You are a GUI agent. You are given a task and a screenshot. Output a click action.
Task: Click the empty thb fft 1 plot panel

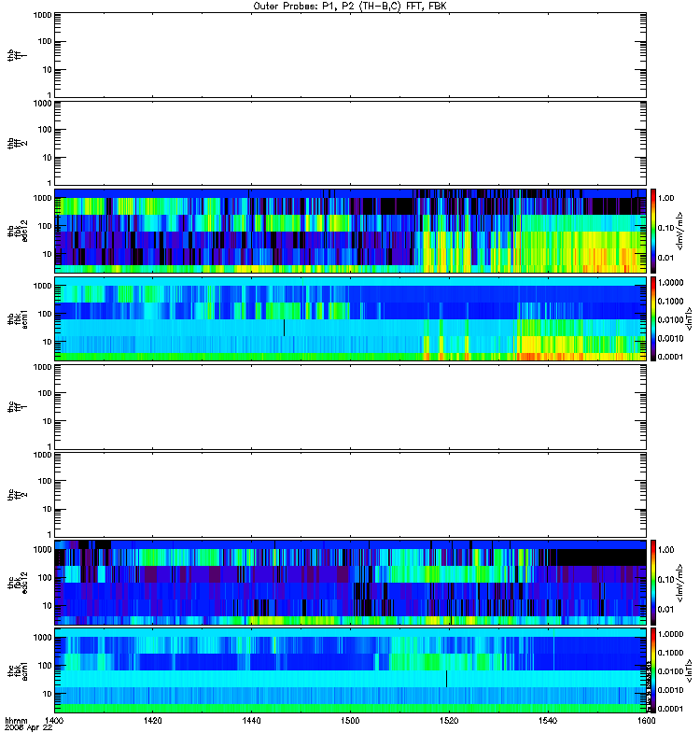coord(350,55)
